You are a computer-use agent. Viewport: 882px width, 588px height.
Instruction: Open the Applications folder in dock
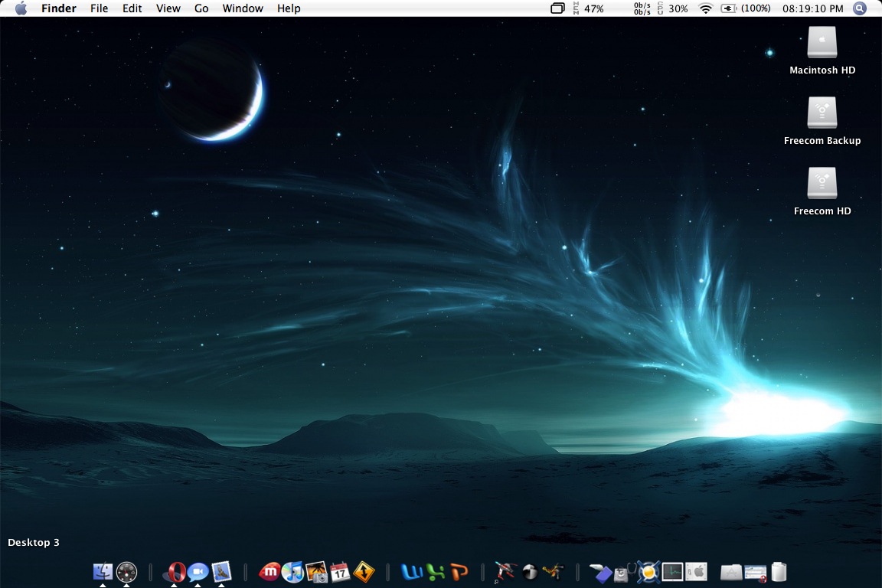731,572
